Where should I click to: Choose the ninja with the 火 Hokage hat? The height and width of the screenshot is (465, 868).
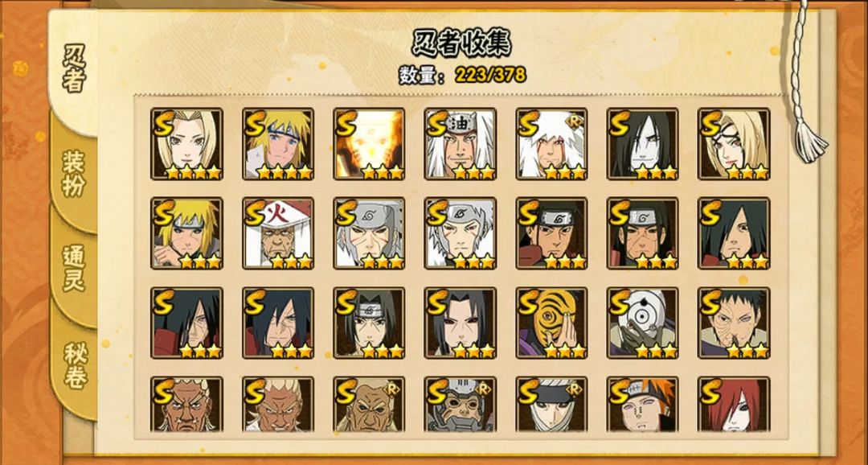(278, 233)
